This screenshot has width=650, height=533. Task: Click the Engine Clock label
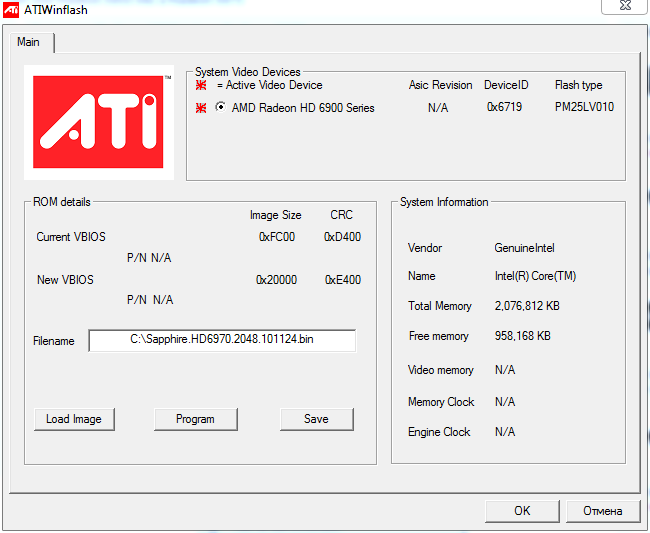pos(439,432)
